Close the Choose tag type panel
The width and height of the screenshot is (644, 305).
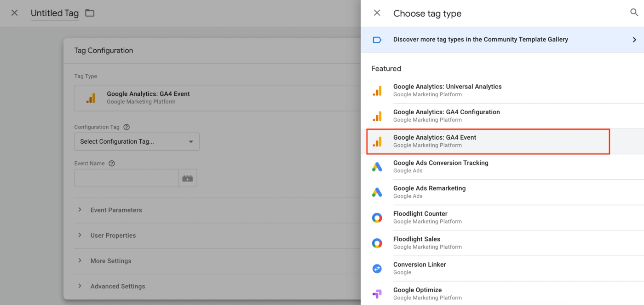point(377,13)
